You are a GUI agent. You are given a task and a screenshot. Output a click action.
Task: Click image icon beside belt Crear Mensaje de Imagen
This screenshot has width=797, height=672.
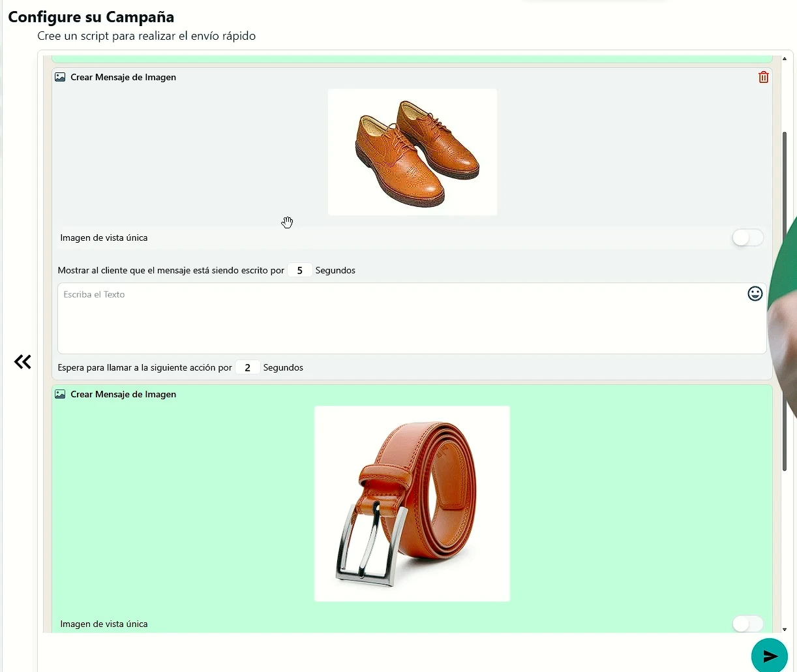(60, 394)
